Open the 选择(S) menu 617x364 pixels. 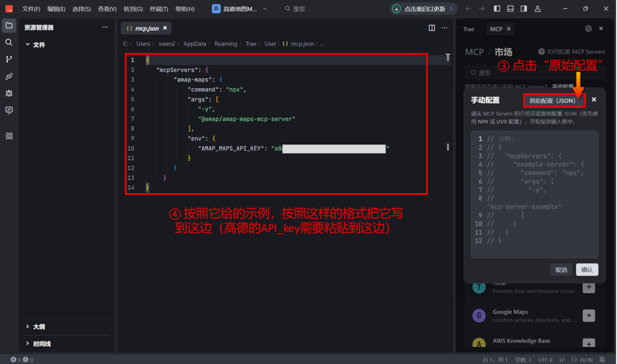[82, 9]
